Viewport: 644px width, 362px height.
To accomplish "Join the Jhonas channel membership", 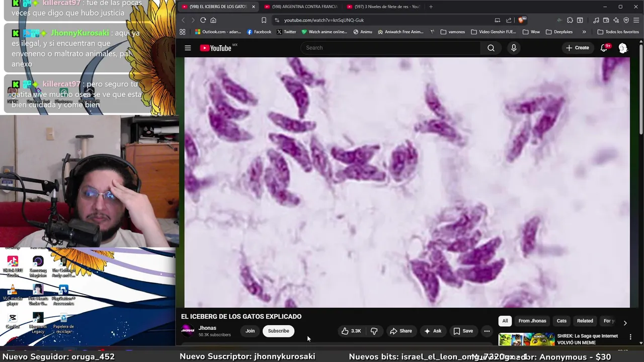I will click(x=250, y=331).
